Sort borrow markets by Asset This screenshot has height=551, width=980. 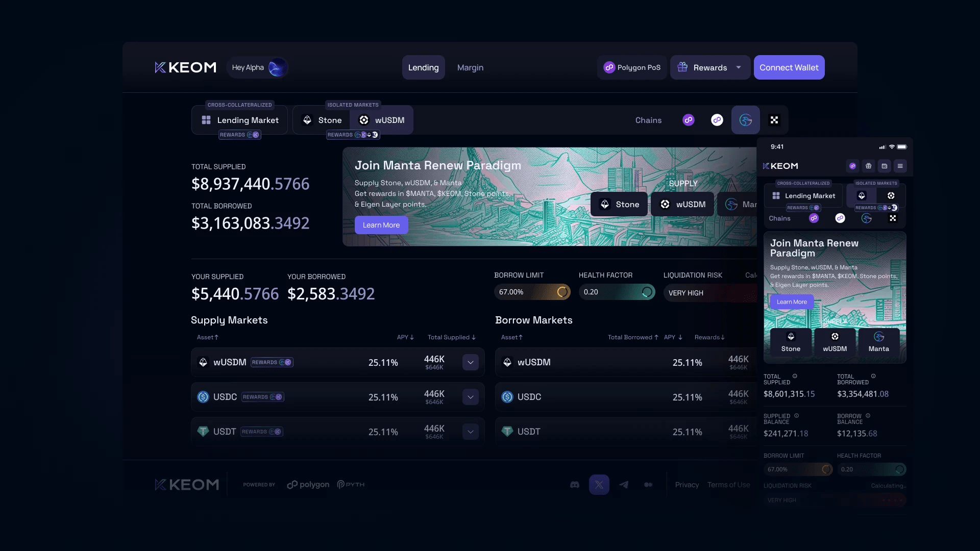(512, 337)
